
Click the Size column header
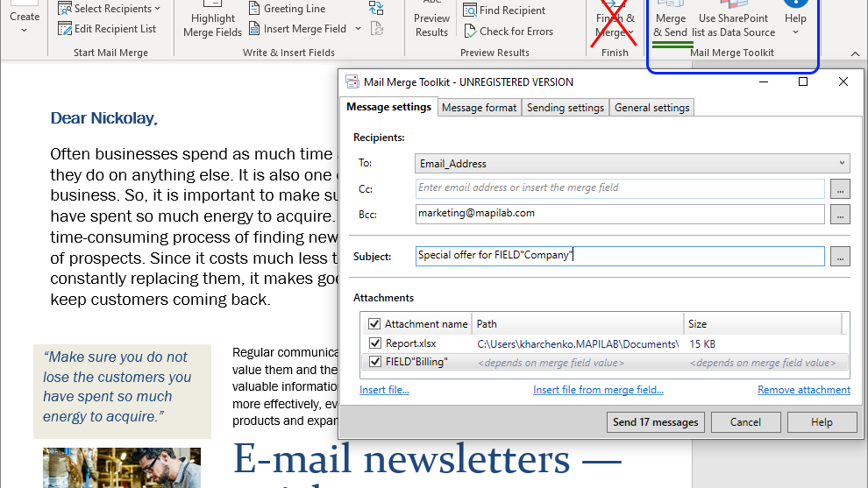pos(762,323)
